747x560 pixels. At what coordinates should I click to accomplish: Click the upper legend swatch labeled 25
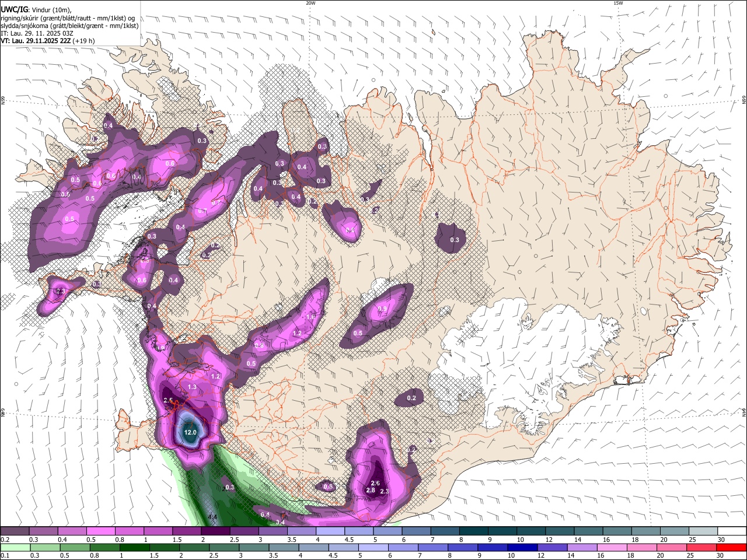click(704, 531)
